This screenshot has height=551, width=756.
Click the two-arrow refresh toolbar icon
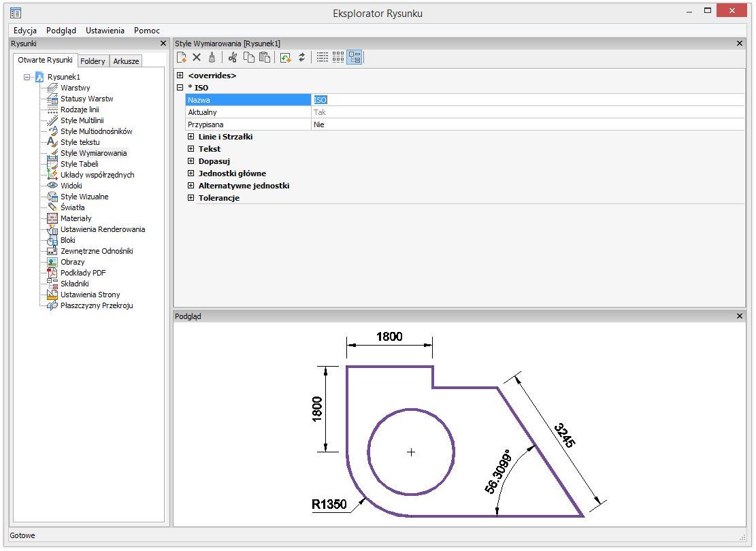[302, 57]
